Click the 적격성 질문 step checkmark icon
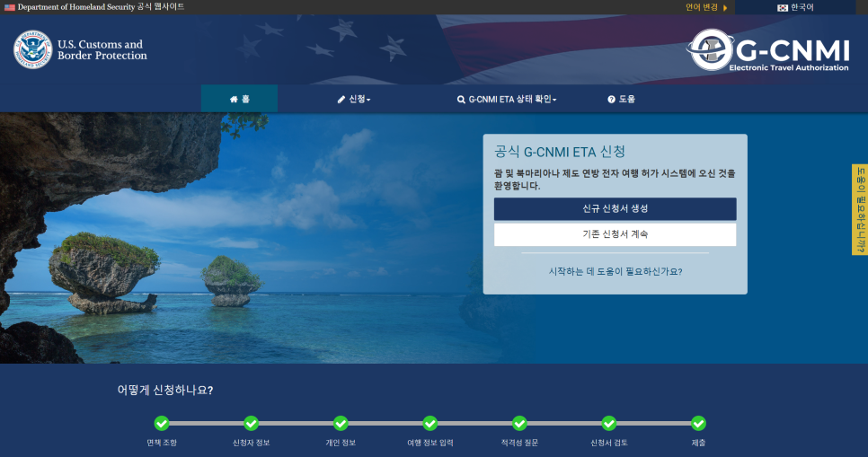Image resolution: width=868 pixels, height=457 pixels. click(x=519, y=423)
